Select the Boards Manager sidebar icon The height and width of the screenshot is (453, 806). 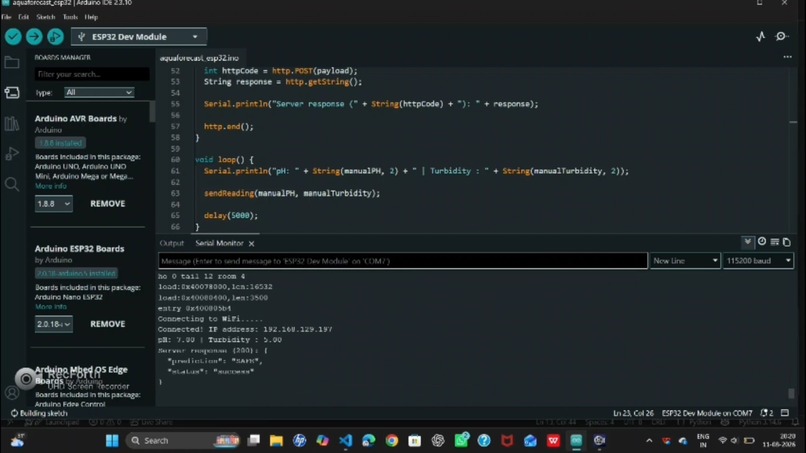pyautogui.click(x=12, y=93)
